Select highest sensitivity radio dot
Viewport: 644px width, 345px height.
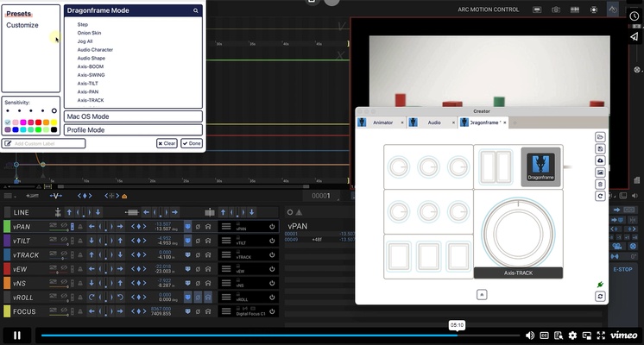coord(54,110)
